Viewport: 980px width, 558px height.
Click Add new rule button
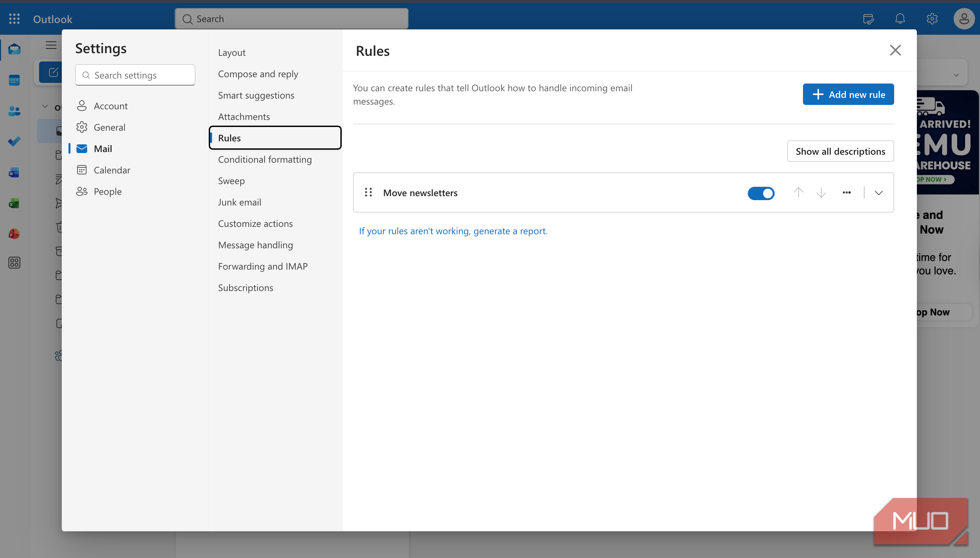(x=848, y=94)
